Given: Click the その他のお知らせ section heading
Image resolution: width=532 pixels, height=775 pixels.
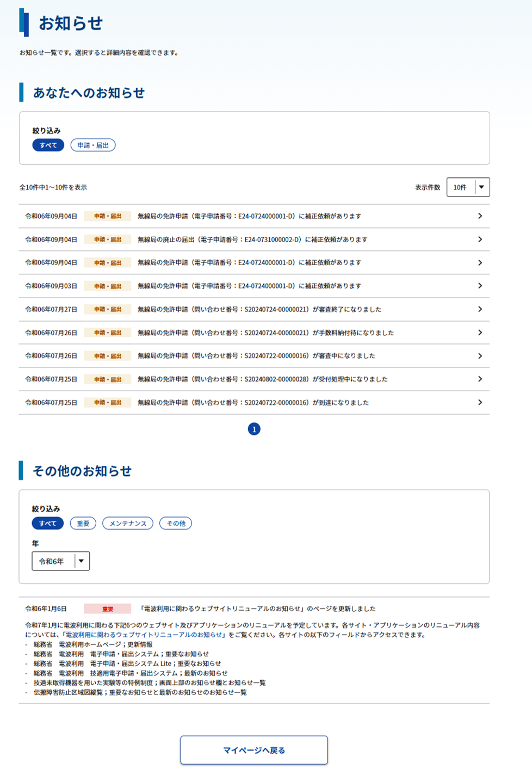Looking at the screenshot, I should (x=82, y=471).
